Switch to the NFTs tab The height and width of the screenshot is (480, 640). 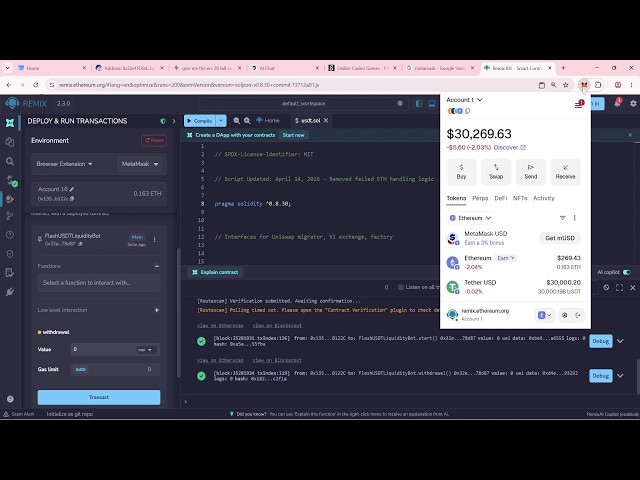pyautogui.click(x=520, y=198)
